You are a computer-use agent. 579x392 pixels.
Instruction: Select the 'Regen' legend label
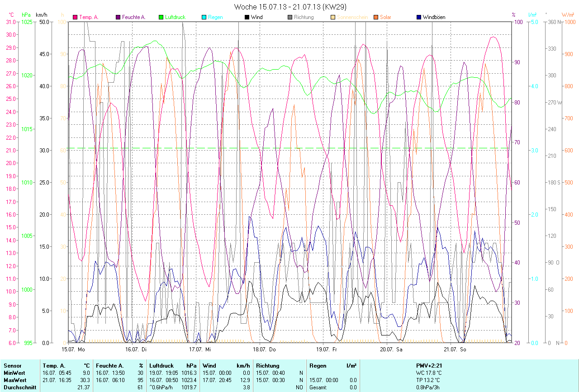215,17
